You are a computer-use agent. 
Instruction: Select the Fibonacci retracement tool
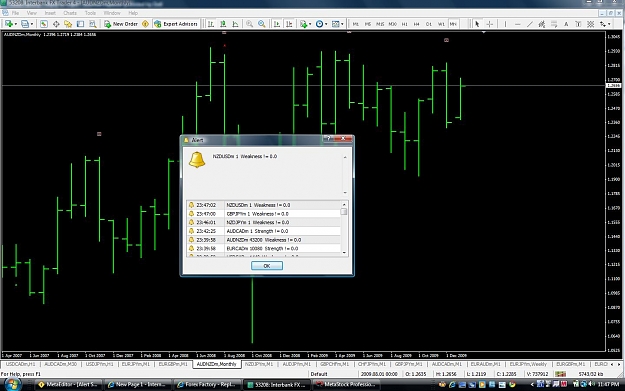[x=554, y=24]
